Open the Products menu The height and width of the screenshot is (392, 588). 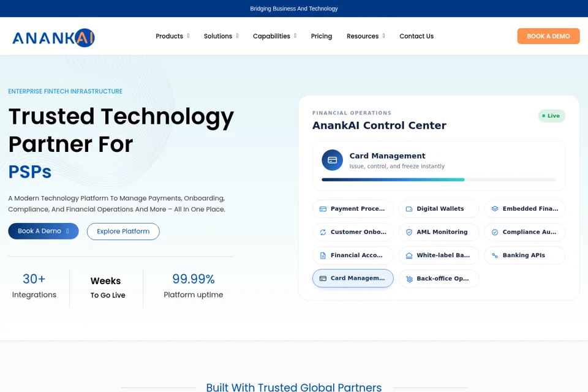pos(170,36)
